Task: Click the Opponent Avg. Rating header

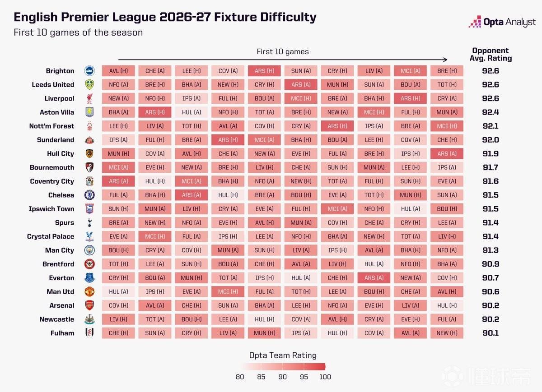Action: click(490, 55)
